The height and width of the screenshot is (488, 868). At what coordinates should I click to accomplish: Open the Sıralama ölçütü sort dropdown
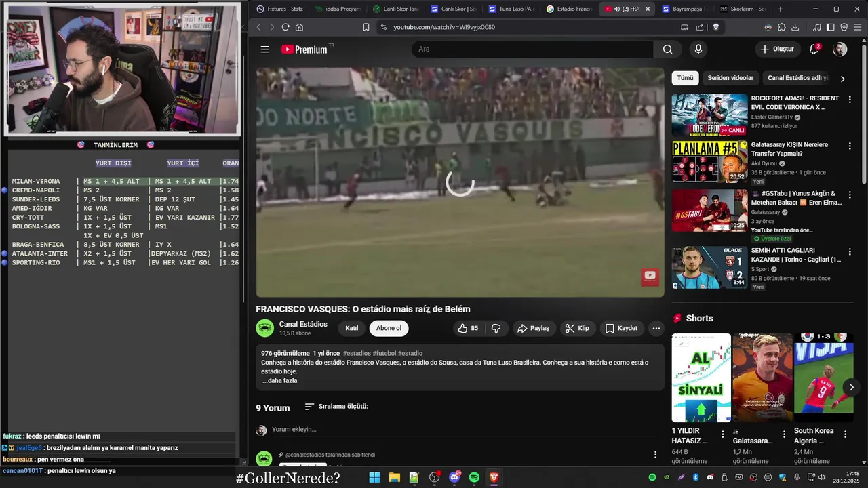[x=336, y=407]
